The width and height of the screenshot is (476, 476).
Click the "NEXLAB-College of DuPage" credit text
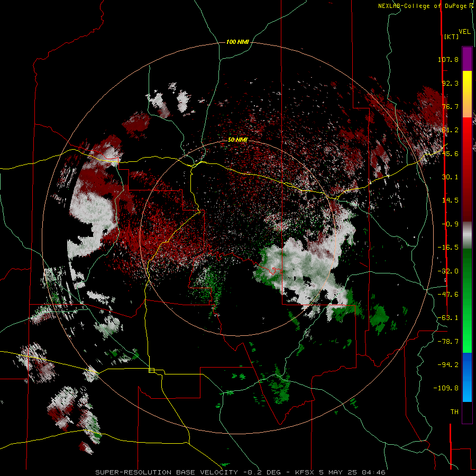(424, 6)
